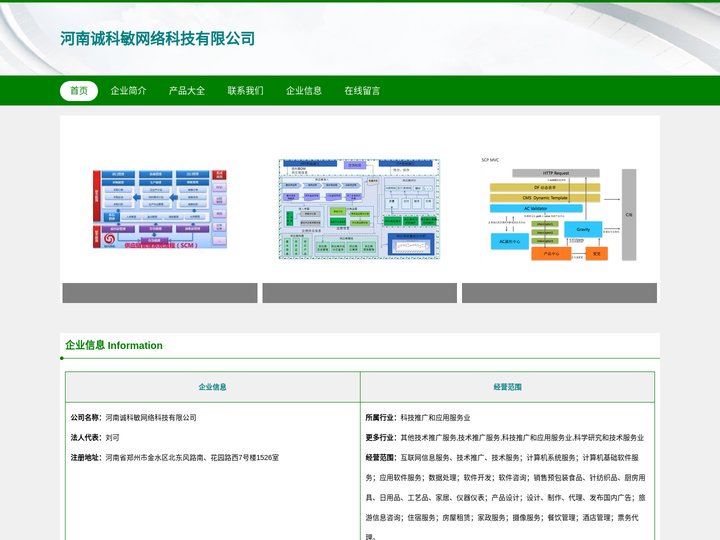Open the HTTP Request MVC diagram thumbnail
The height and width of the screenshot is (540, 720).
pyautogui.click(x=559, y=209)
